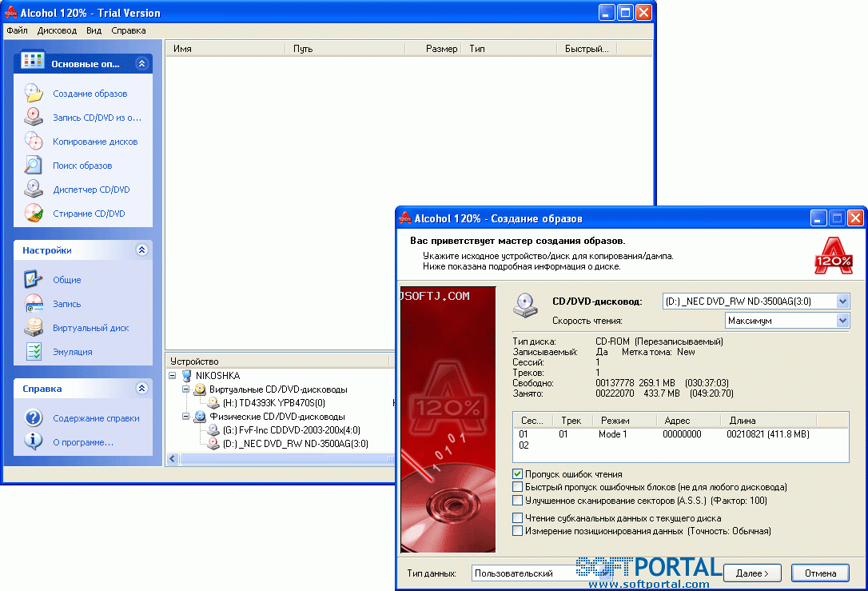This screenshot has width=868, height=591.
Task: Sort by the Имя column header
Action: tap(225, 49)
